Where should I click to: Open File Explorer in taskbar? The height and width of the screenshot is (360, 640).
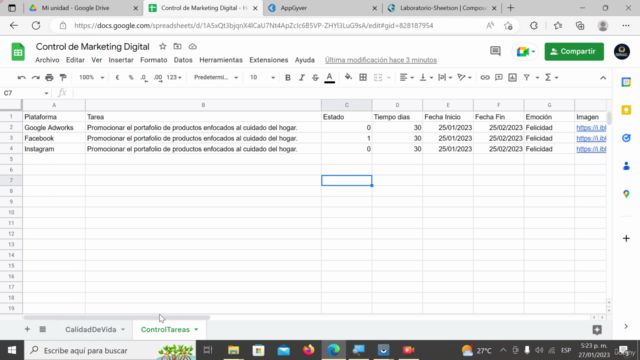(x=233, y=350)
